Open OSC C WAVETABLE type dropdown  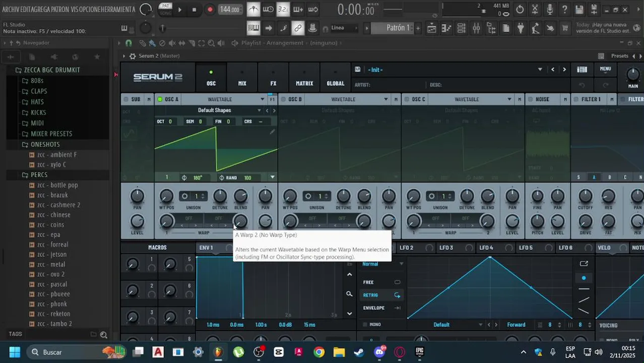[x=471, y=99]
